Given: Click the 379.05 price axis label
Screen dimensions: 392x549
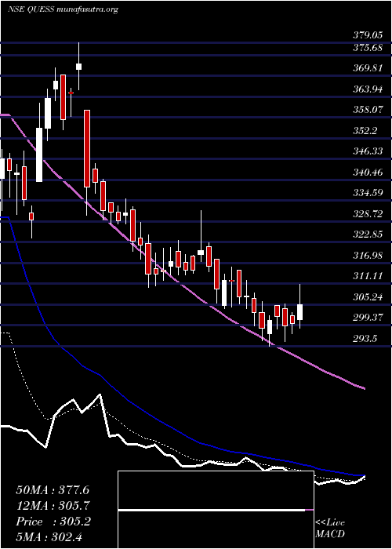Looking at the screenshot, I should [368, 35].
